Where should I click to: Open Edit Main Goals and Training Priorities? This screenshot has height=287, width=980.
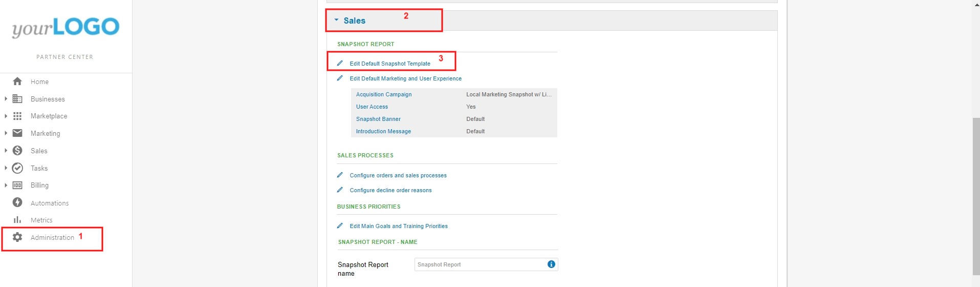point(399,226)
